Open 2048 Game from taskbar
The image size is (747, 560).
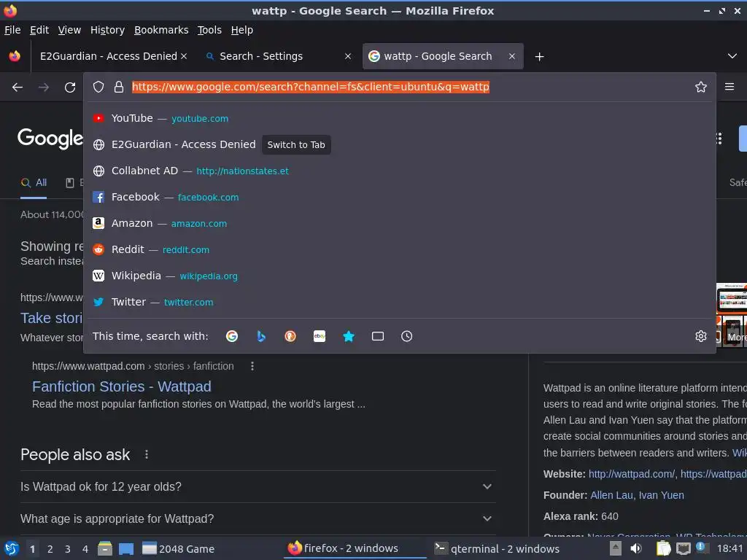[179, 549]
